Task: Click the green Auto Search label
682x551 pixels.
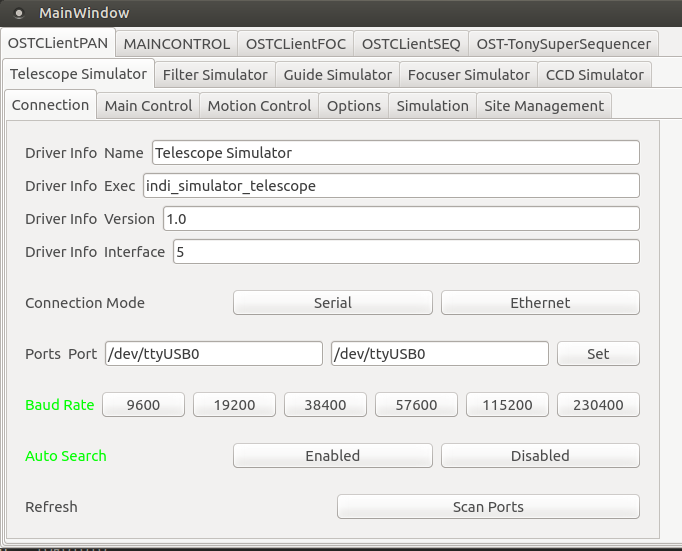Action: 66,456
